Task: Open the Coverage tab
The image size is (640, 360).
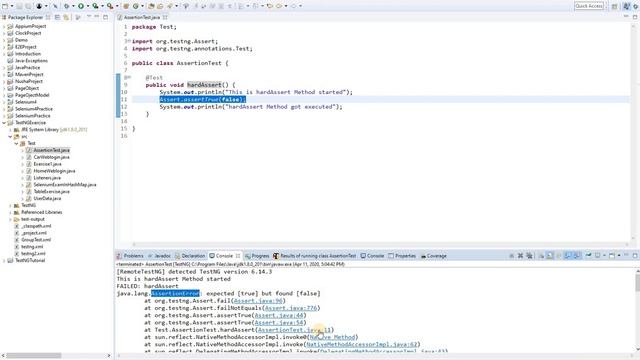Action: pos(433,256)
